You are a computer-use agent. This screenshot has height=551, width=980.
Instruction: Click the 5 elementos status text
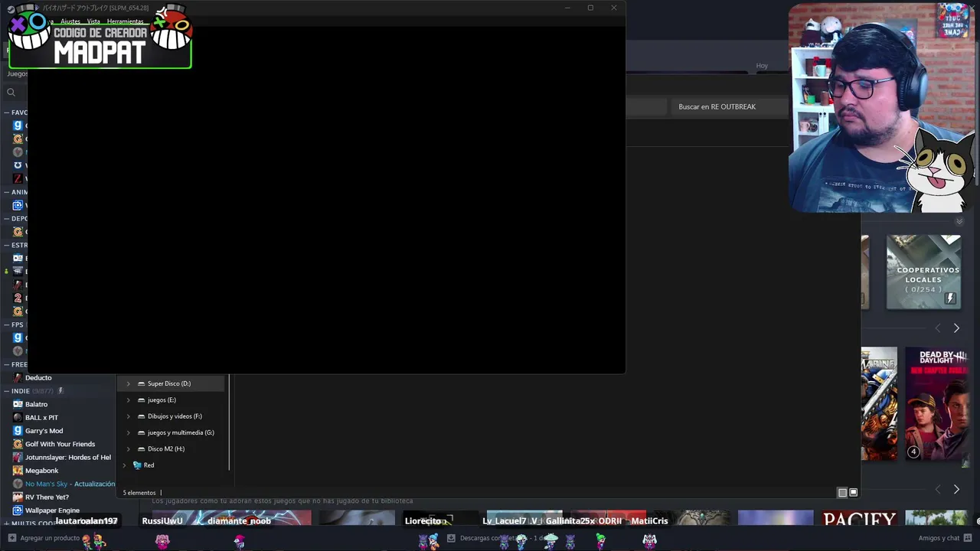coord(139,493)
